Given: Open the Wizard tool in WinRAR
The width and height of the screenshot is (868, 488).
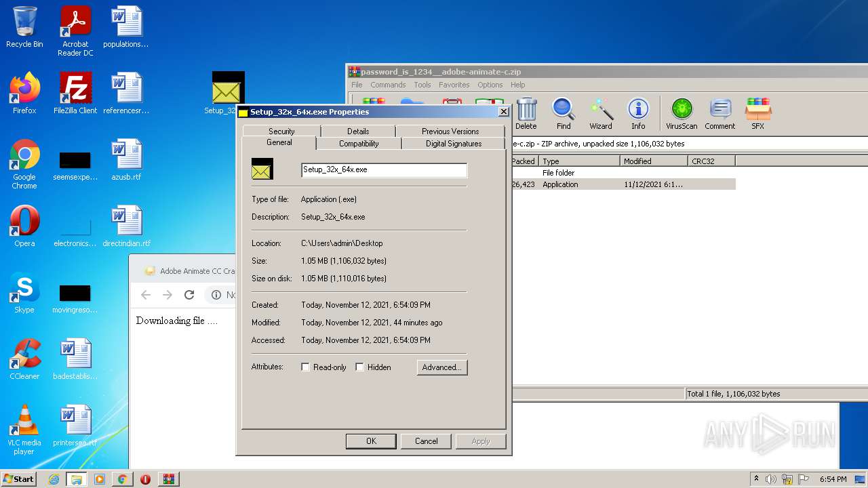Looking at the screenshot, I should [601, 114].
